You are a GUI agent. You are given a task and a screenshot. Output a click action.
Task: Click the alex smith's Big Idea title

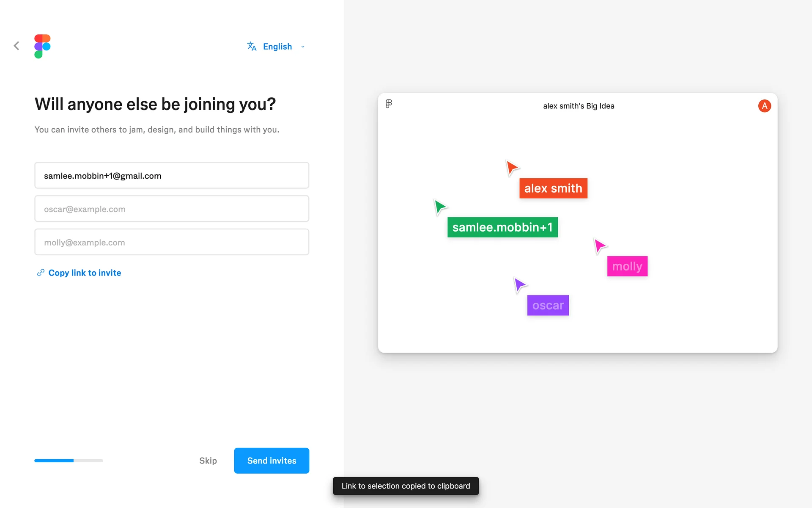click(579, 106)
